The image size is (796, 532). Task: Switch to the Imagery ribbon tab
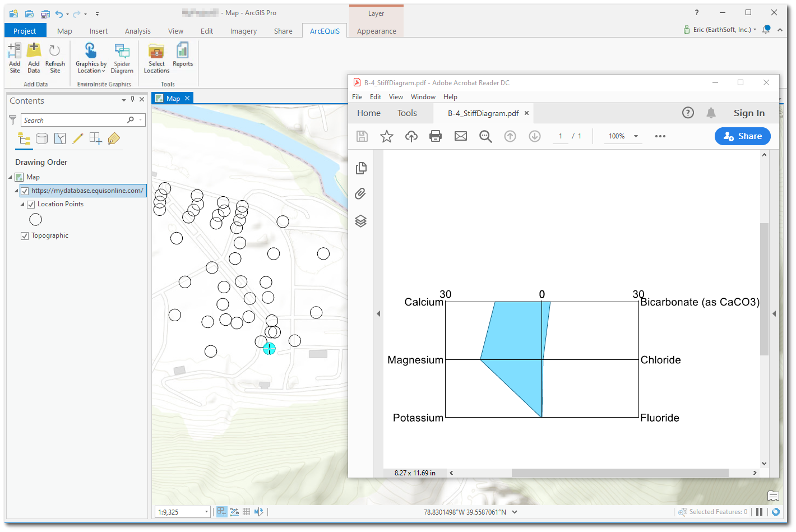coord(243,31)
